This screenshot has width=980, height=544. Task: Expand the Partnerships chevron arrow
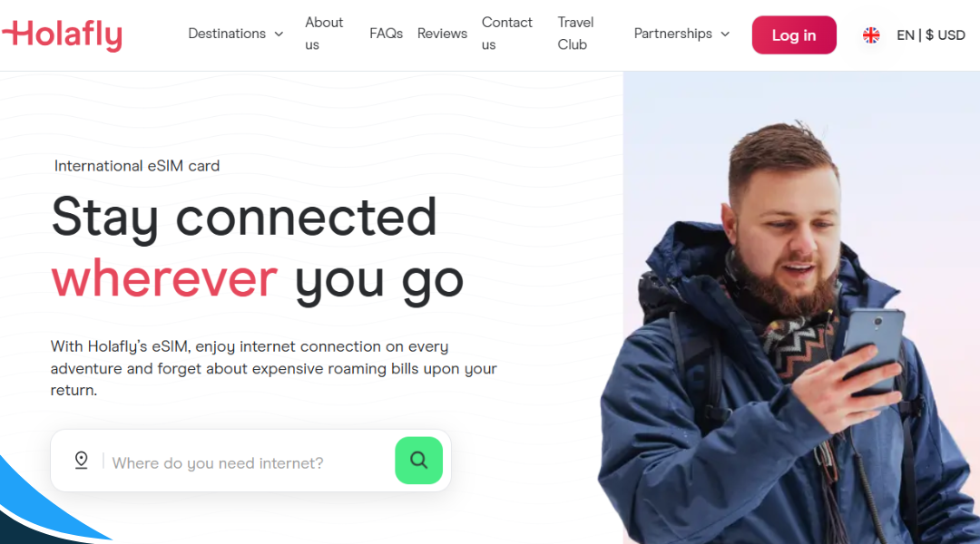tap(725, 34)
